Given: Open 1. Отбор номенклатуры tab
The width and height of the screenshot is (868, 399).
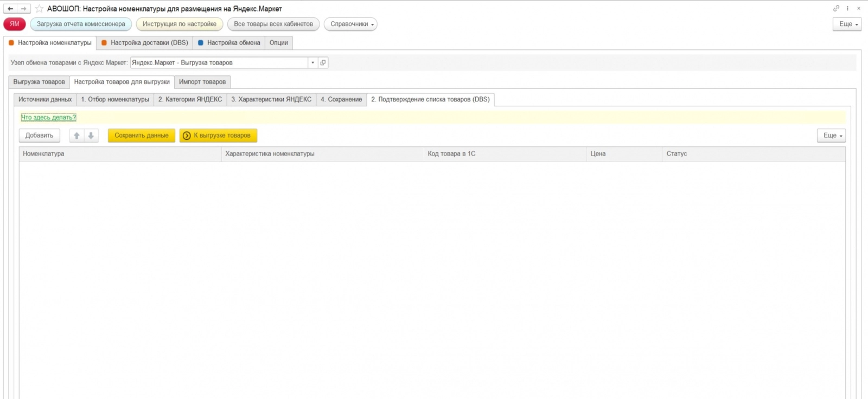Looking at the screenshot, I should pos(115,99).
